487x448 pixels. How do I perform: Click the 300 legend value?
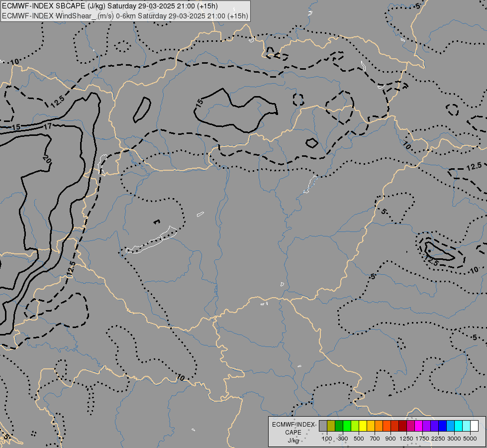[x=343, y=439]
